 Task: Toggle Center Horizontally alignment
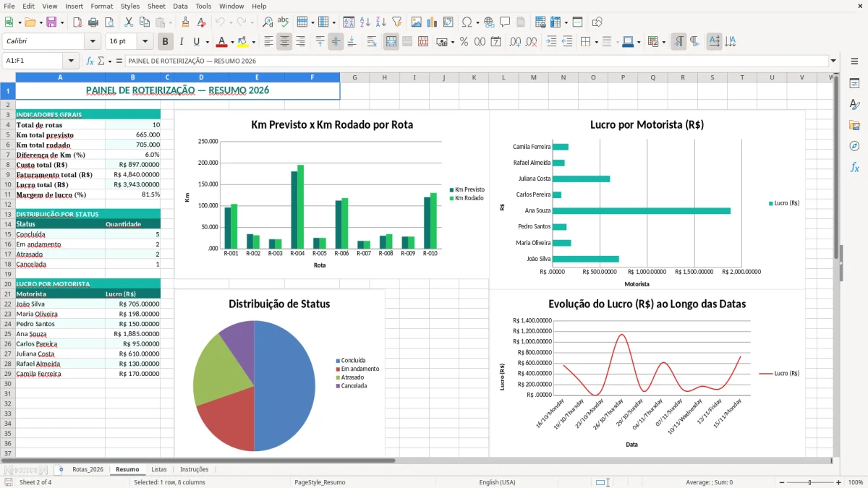tap(284, 42)
